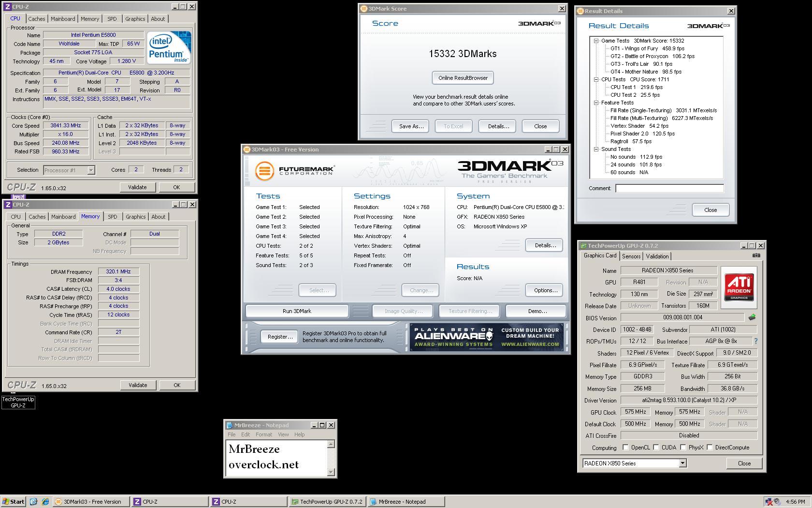The image size is (812, 508).
Task: Open the Notepad Format menu
Action: click(x=264, y=434)
